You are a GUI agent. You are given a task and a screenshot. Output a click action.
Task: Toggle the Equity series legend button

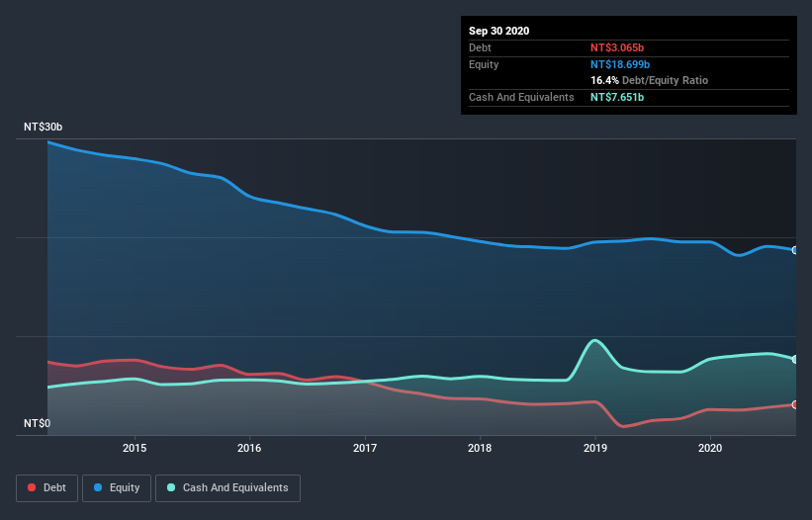pos(117,488)
